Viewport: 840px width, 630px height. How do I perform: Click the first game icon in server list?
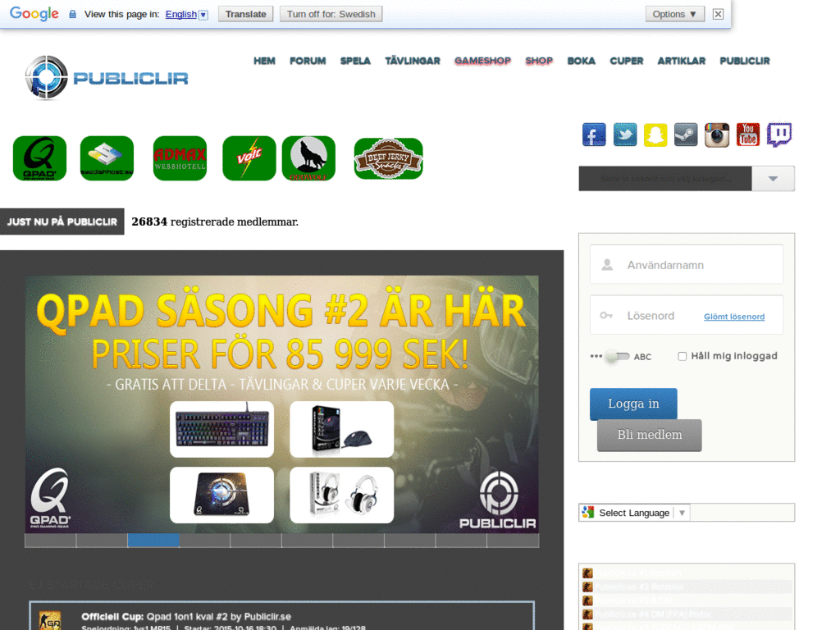[x=587, y=573]
